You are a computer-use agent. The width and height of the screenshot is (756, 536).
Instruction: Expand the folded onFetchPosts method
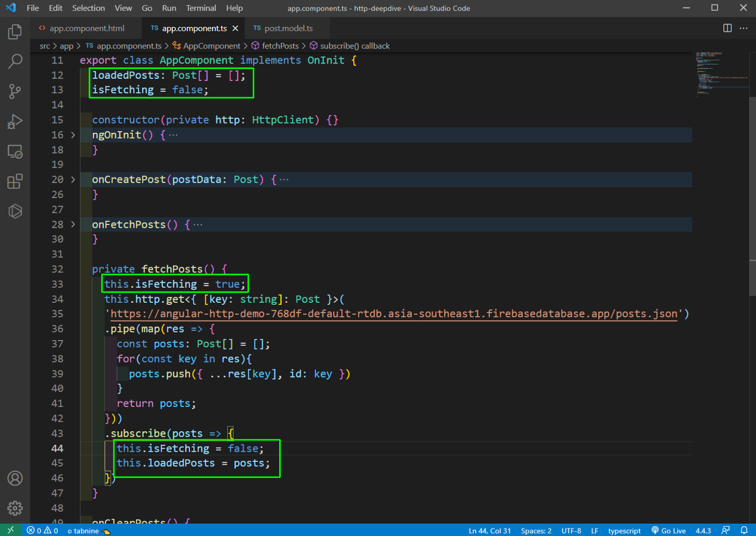coord(73,224)
